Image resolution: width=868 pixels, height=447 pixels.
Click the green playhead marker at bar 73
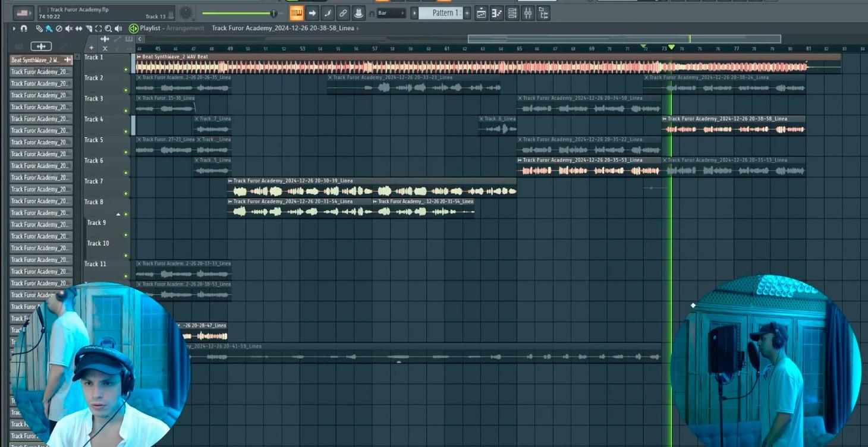coord(671,47)
